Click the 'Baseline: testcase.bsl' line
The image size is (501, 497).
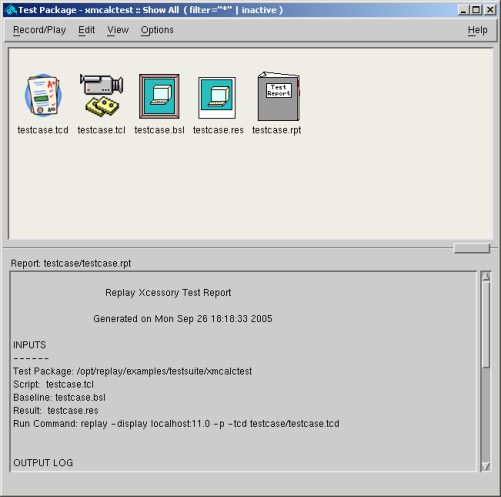tap(59, 397)
